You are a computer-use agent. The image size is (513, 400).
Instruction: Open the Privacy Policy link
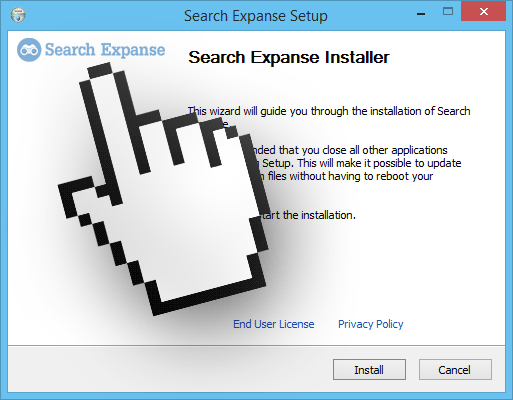[371, 324]
